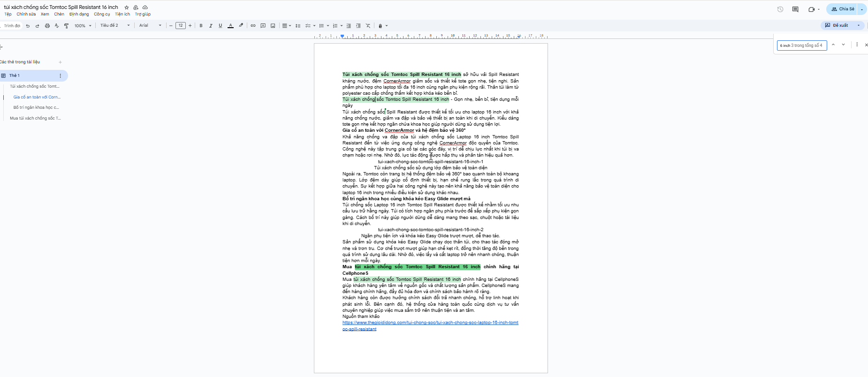Open the paragraph style dropdown Tiêu đề 2
The image size is (868, 377).
(x=115, y=26)
